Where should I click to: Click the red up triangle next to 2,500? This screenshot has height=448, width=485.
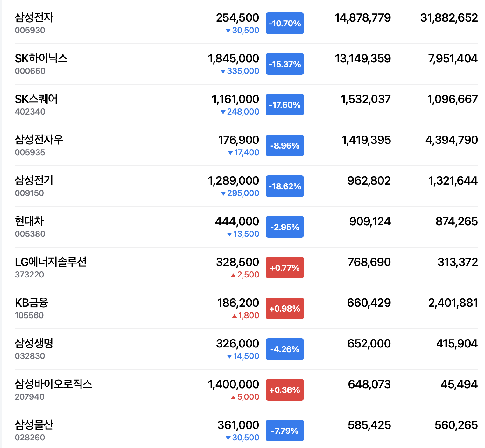click(x=233, y=275)
